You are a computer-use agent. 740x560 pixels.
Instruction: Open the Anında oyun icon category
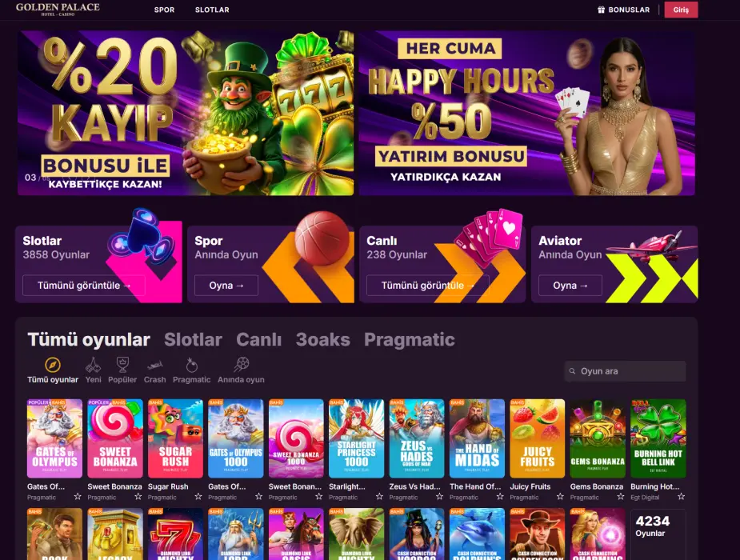(x=241, y=364)
